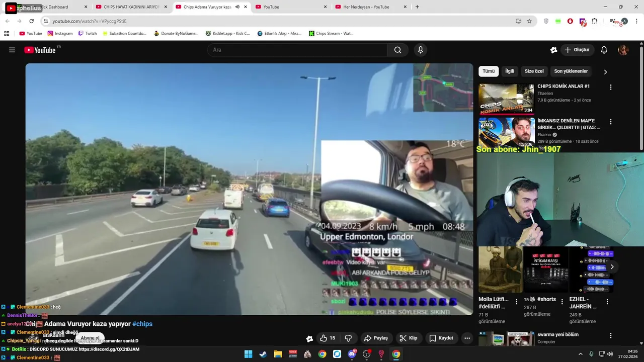This screenshot has height=362, width=644.
Task: Open the Chips Stream bookmark
Action: [x=331, y=34]
